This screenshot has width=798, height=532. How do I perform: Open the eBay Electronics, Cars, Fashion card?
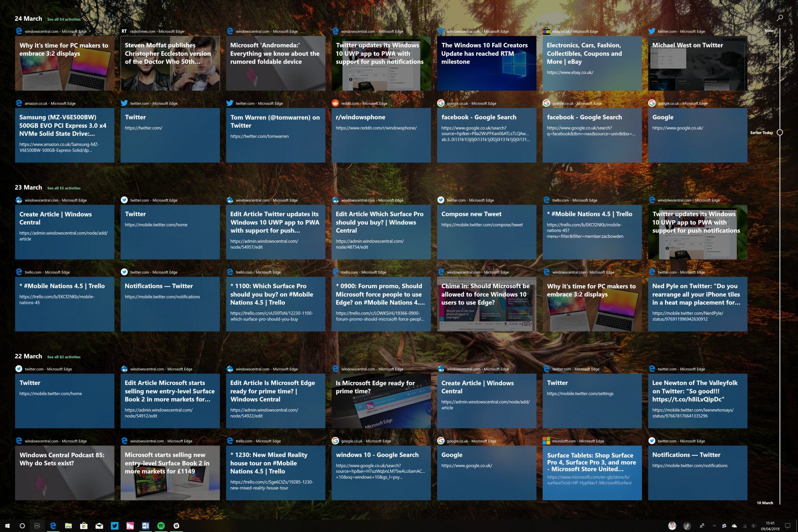pos(592,63)
